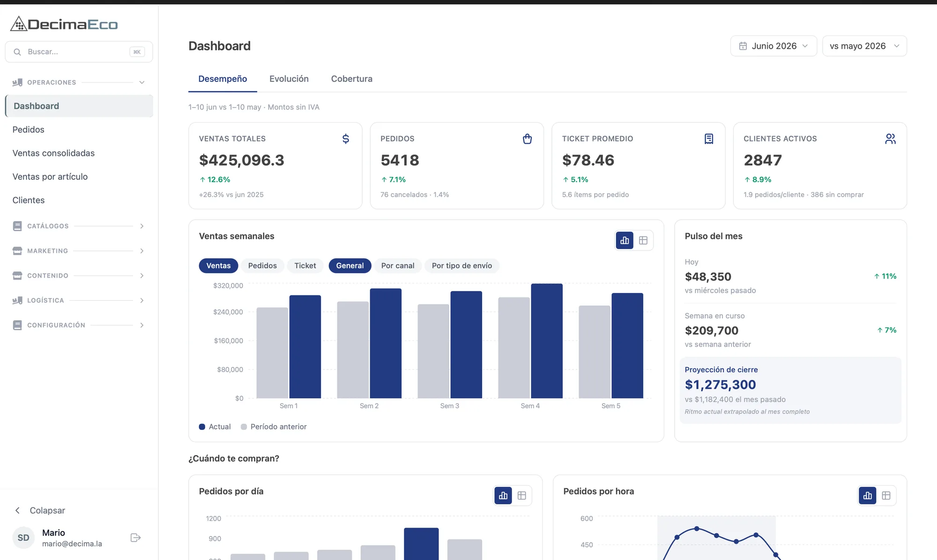The image size is (937, 560).
Task: Click the DecimaEco logo
Action: 64,24
